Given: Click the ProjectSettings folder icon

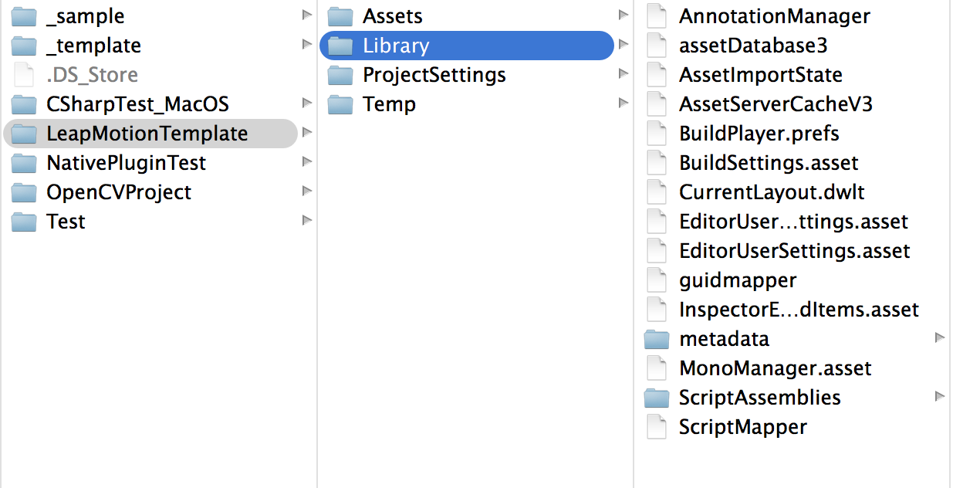Looking at the screenshot, I should tap(340, 75).
